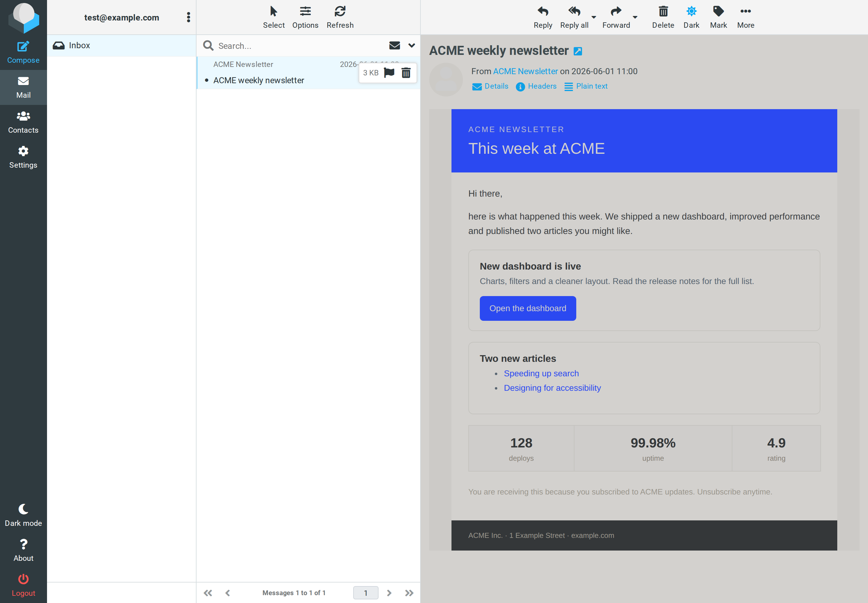Go to the first page of messages

click(x=208, y=592)
